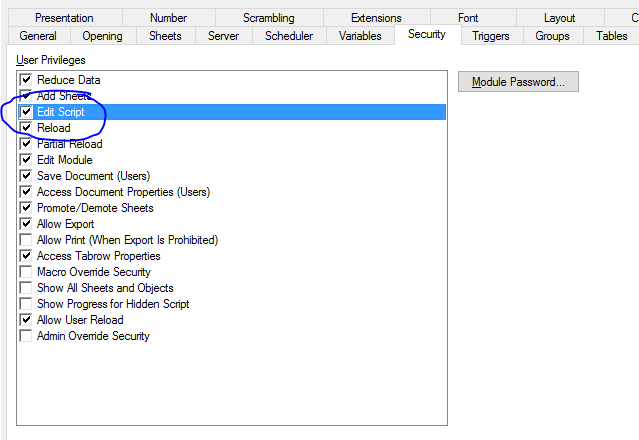Switch to the Scrambling tab

coord(269,18)
